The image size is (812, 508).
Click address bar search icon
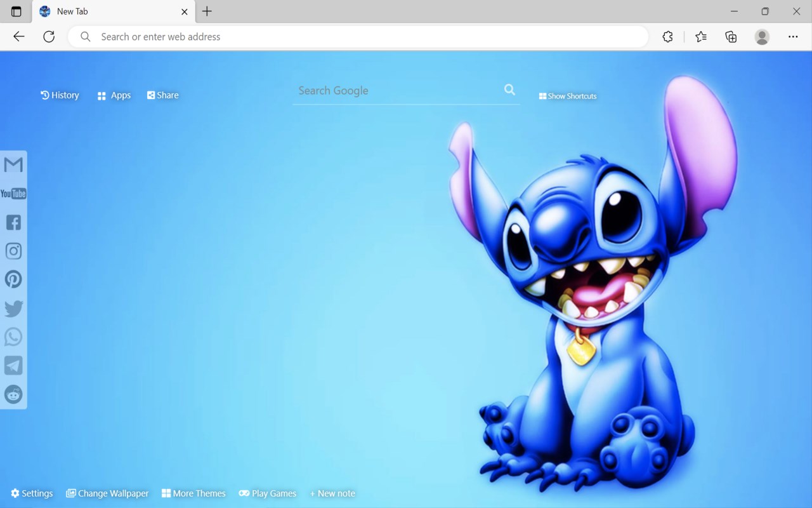click(85, 37)
